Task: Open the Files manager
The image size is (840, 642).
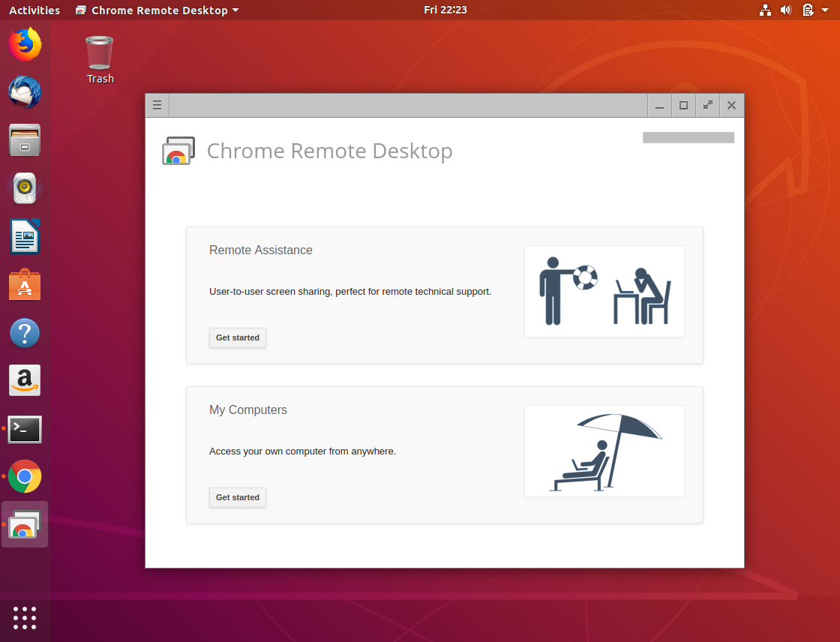Action: [25, 140]
